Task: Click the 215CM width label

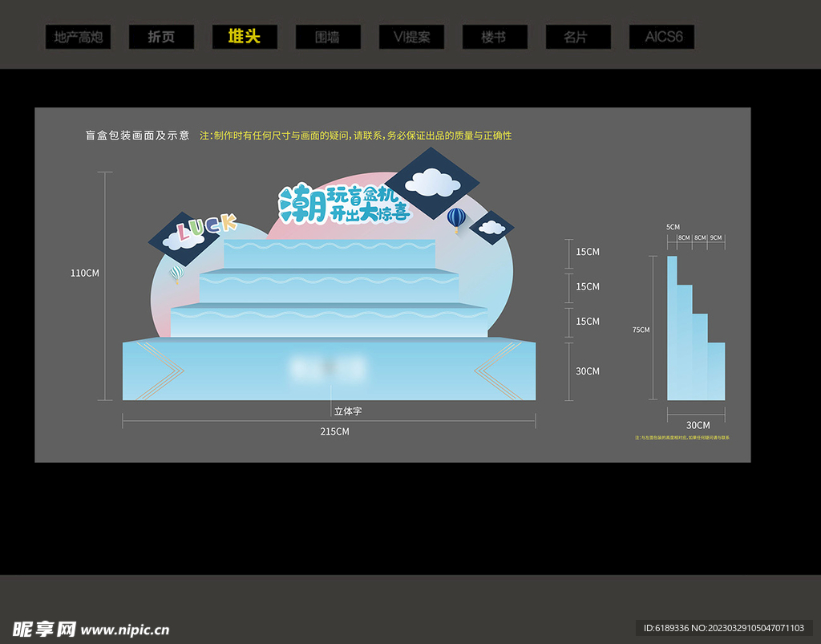Action: (334, 431)
